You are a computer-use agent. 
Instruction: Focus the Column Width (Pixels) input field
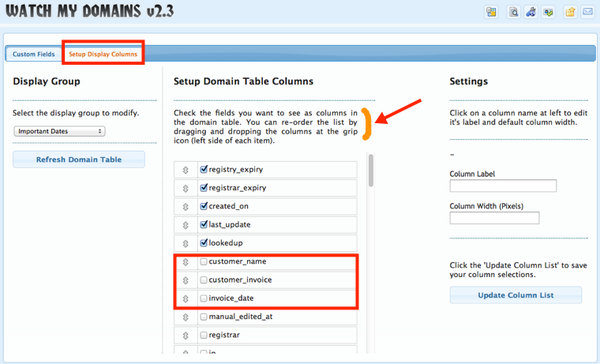[494, 218]
